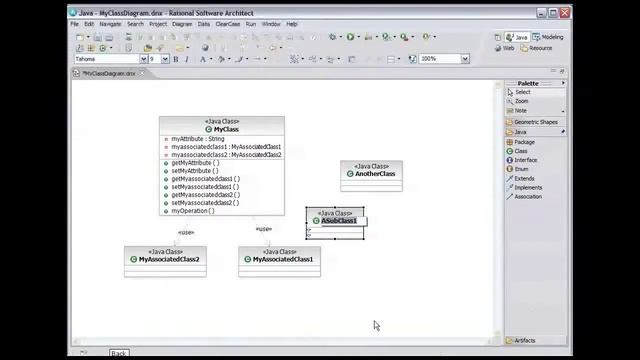Click the Save toolbar icon
Viewport: 640px width, 360px height.
point(98,37)
